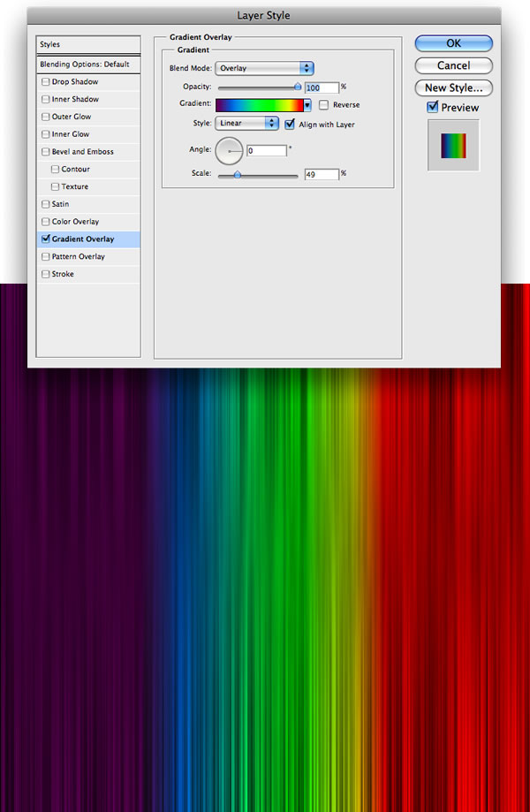Tick the Color Overlay checkbox
Image resolution: width=530 pixels, height=812 pixels.
pyautogui.click(x=46, y=222)
